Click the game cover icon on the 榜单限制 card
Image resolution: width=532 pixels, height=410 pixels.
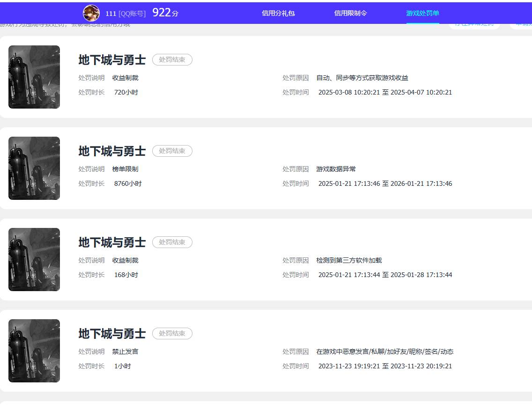34,168
